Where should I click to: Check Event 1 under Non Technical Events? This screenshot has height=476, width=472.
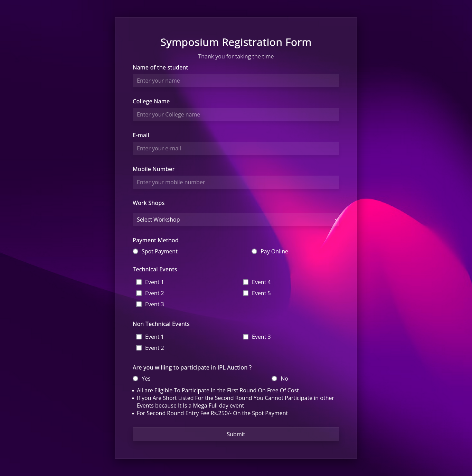[139, 337]
